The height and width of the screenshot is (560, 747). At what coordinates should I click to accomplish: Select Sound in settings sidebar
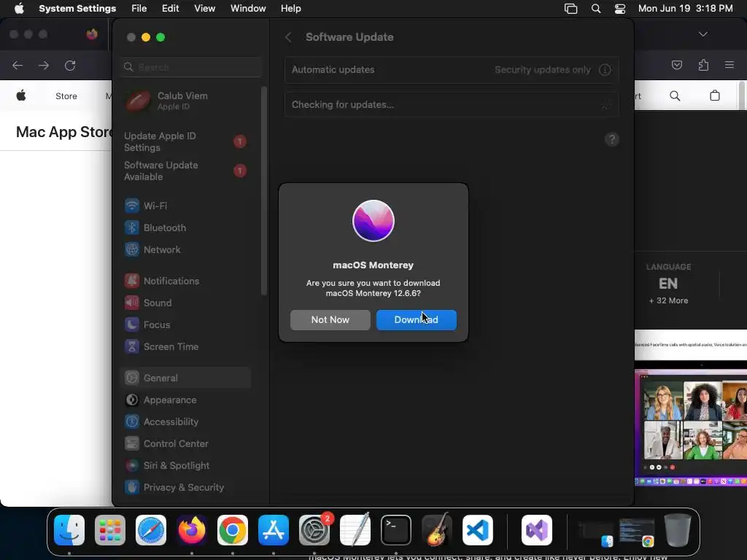pos(186,303)
